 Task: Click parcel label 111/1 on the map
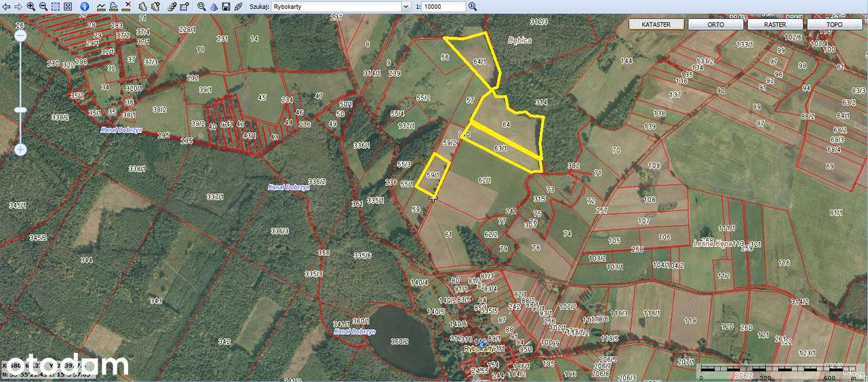point(727,228)
